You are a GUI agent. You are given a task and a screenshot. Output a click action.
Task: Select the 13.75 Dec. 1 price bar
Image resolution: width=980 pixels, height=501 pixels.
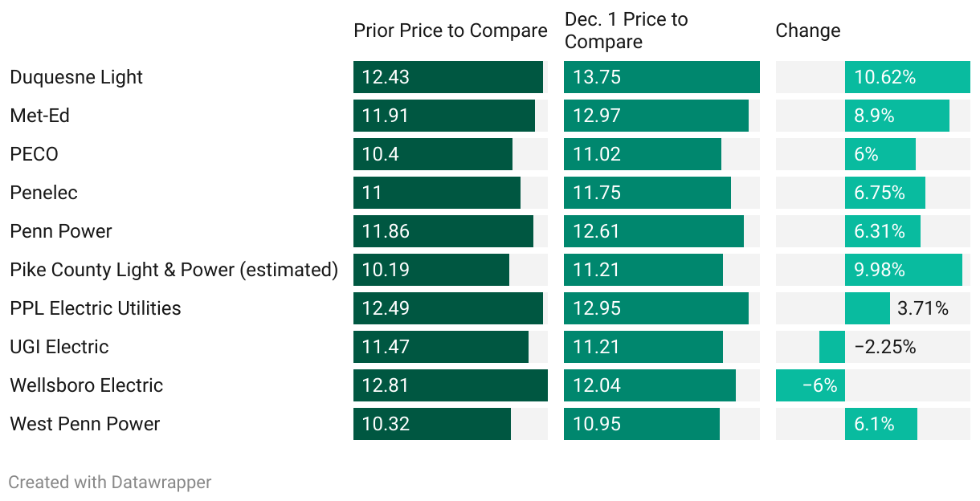pos(661,77)
